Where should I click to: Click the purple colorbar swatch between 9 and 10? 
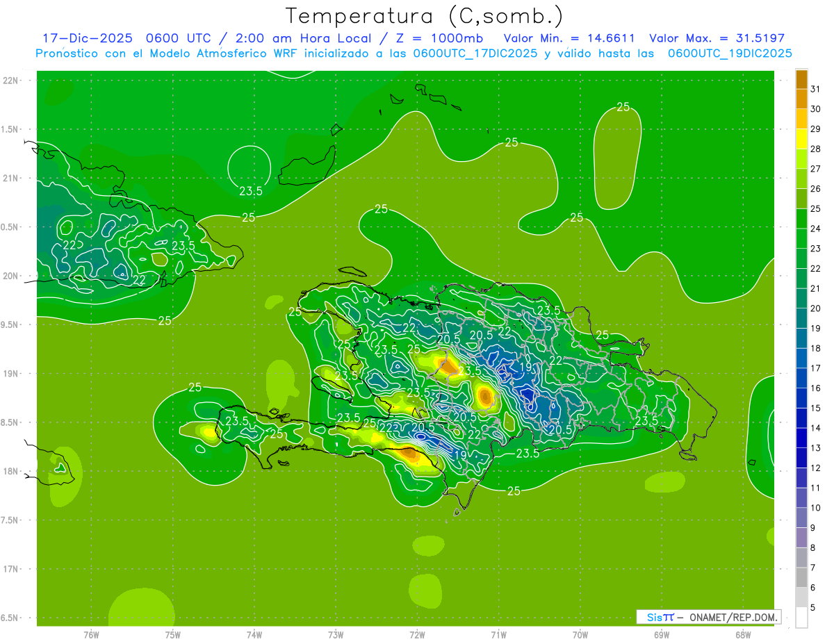(x=801, y=518)
